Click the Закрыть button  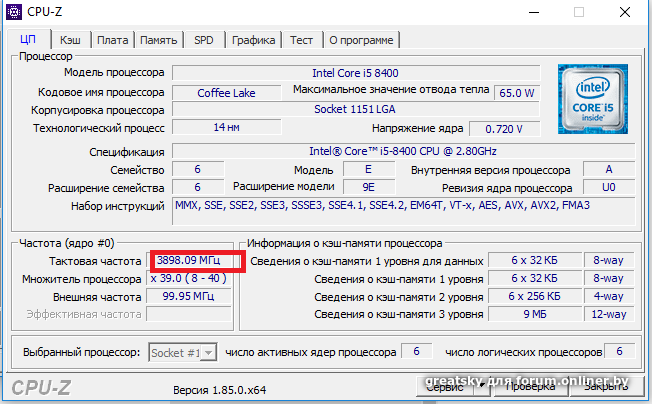click(606, 385)
